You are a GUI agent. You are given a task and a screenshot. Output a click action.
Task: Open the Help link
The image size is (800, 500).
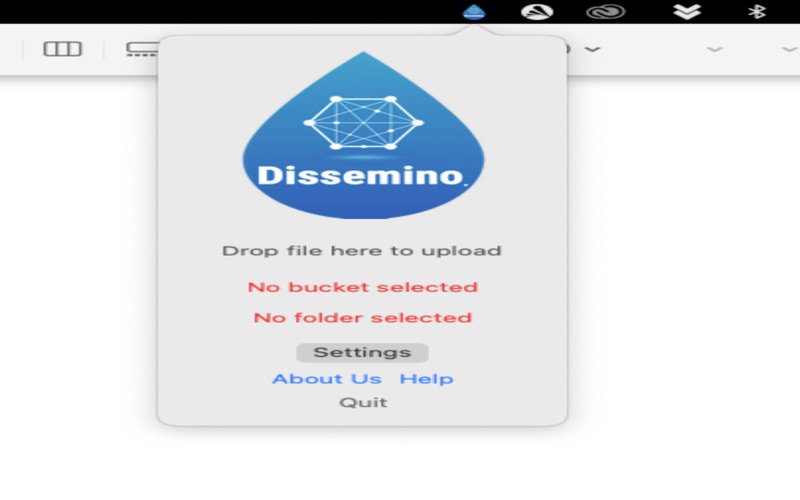427,379
